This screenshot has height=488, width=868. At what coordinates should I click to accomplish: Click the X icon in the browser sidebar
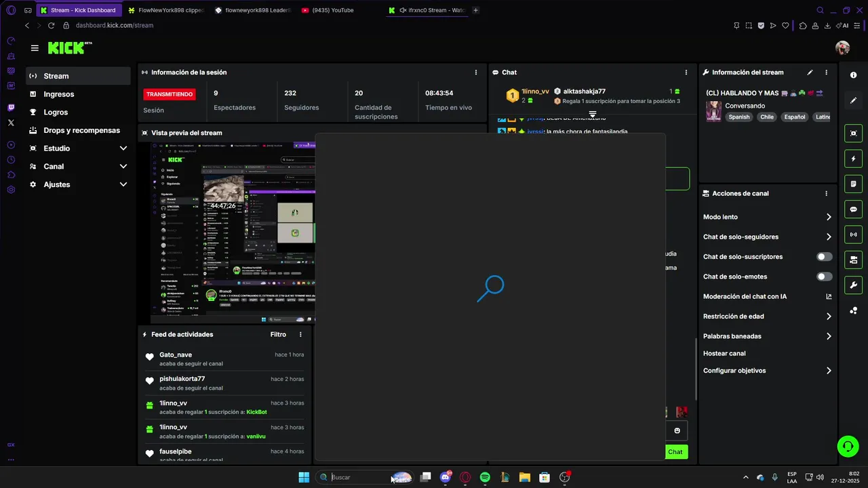pyautogui.click(x=11, y=123)
